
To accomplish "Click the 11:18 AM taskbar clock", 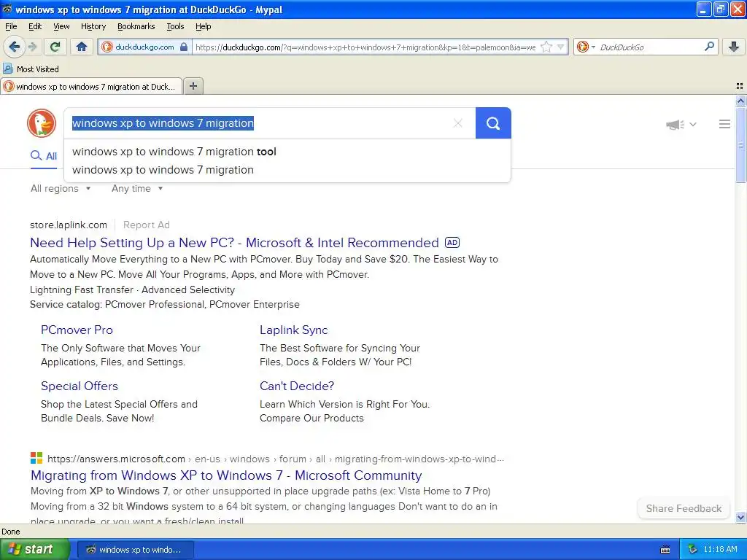I will 720,550.
